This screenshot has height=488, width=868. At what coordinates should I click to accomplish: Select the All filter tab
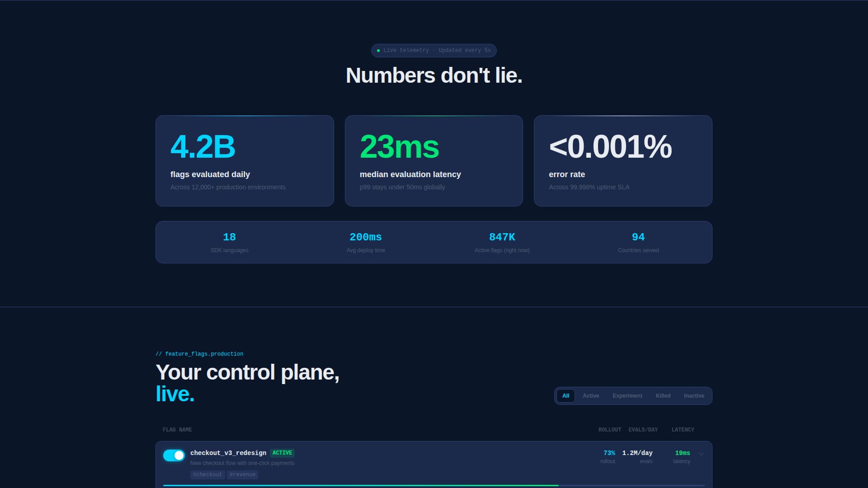tap(566, 396)
